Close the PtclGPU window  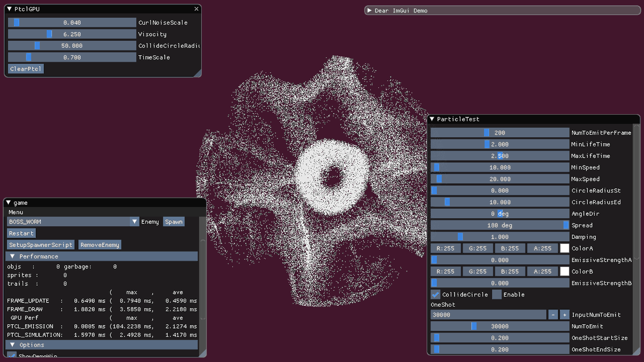196,9
